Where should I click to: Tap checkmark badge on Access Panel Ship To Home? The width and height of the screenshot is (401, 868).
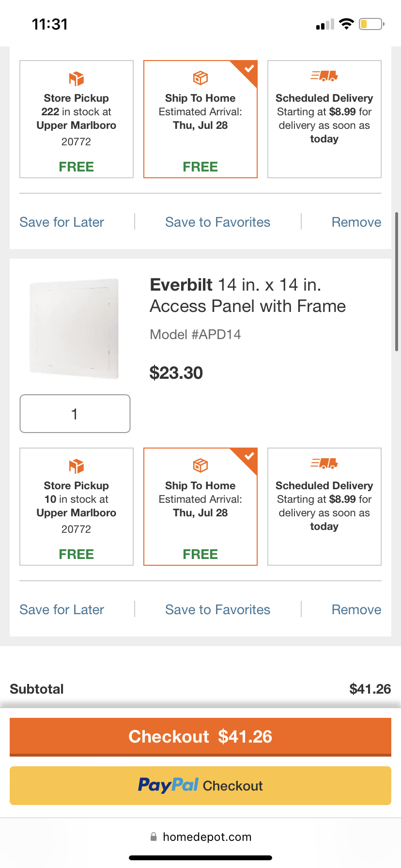(249, 456)
